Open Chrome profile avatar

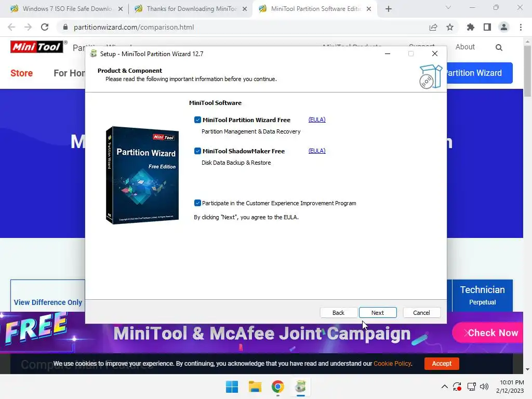click(x=504, y=27)
